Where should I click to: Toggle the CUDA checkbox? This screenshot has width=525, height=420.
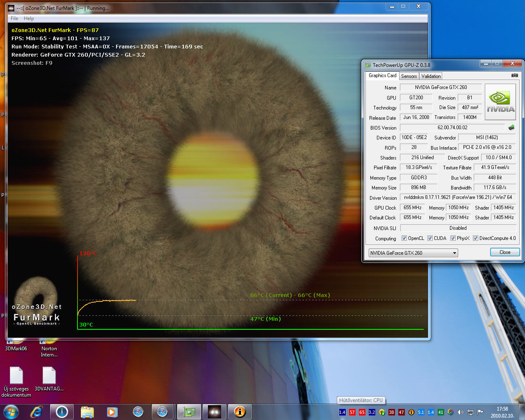430,238
